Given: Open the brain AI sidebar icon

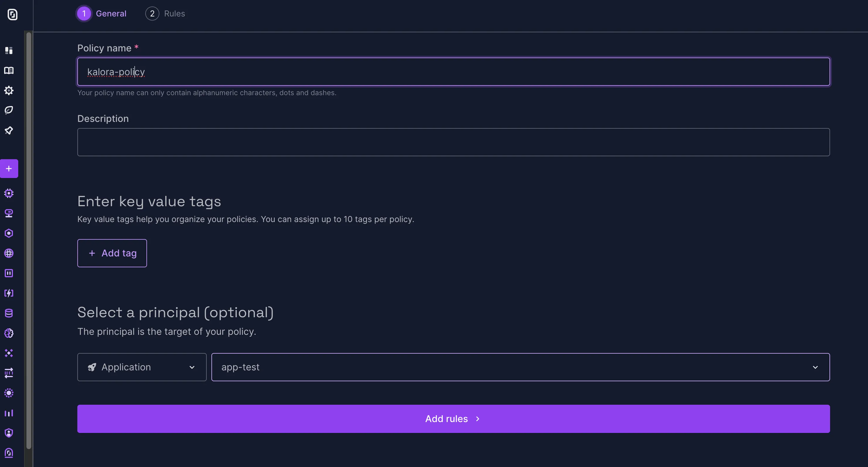Looking at the screenshot, I should point(9,333).
